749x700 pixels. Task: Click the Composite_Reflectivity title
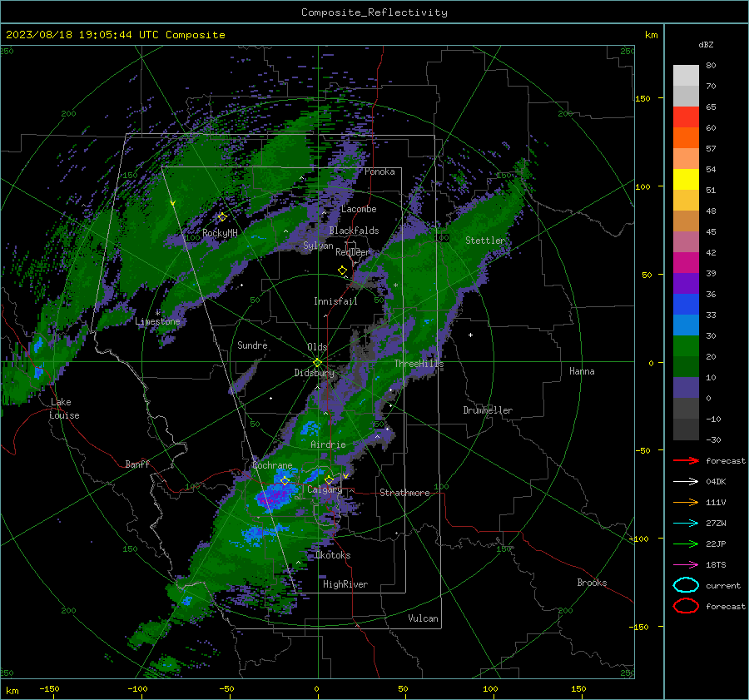tap(374, 12)
